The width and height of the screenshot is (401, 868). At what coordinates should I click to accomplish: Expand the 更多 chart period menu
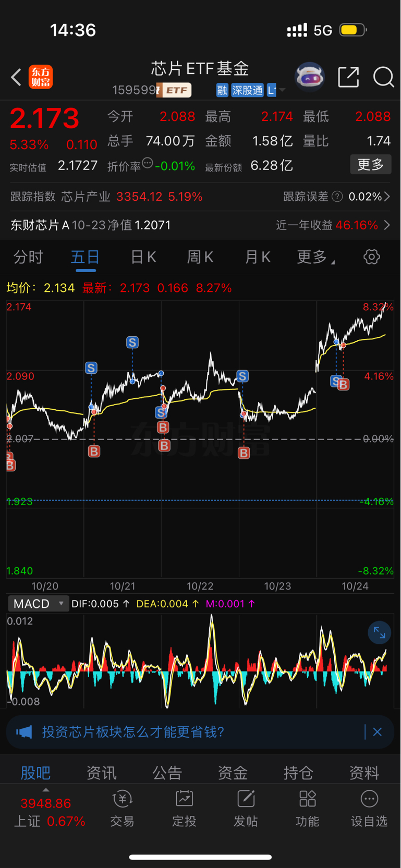click(315, 257)
